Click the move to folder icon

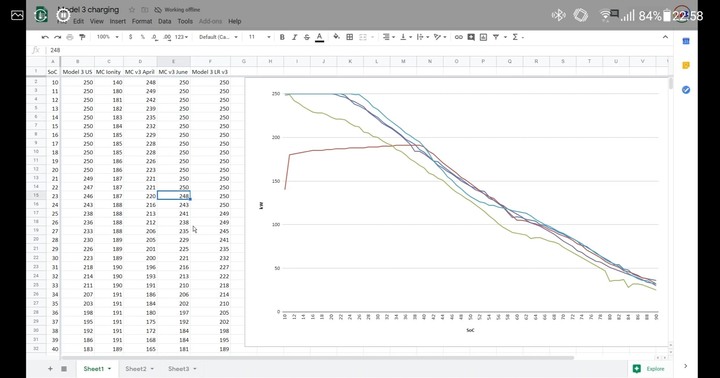tap(145, 10)
